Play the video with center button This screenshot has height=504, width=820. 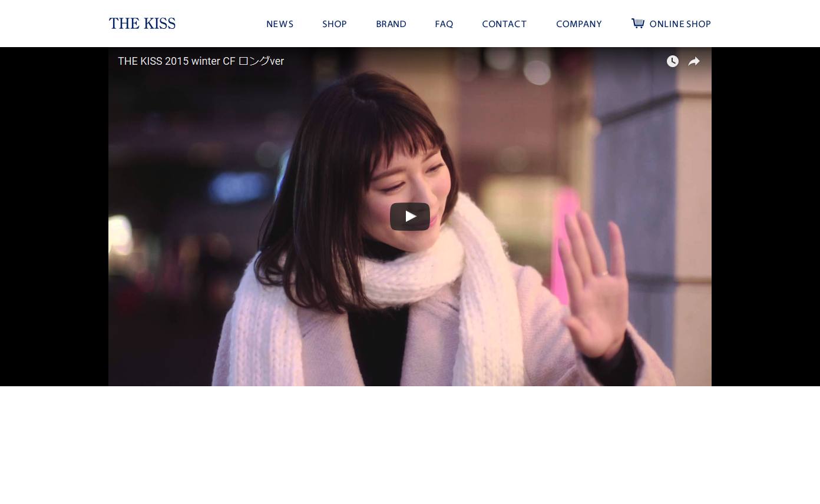point(410,217)
